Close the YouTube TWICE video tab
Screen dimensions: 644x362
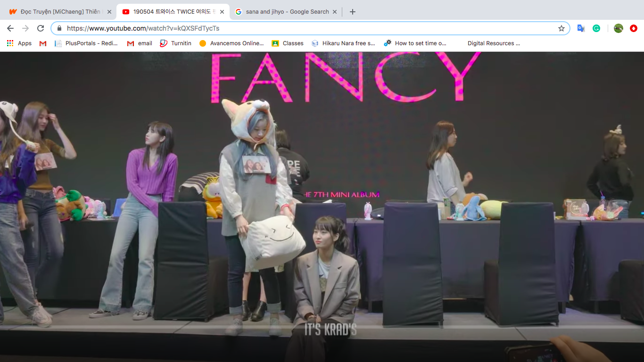tap(222, 12)
